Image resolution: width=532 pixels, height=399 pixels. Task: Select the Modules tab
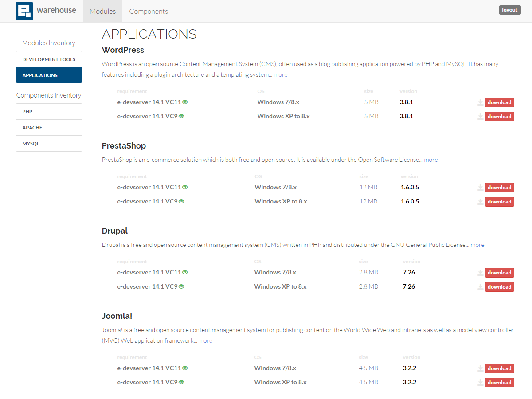(102, 11)
